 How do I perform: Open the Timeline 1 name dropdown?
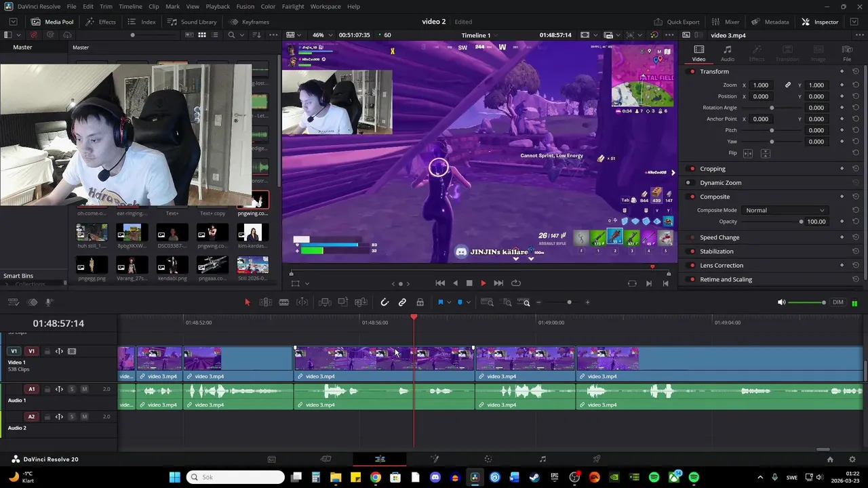(x=480, y=35)
